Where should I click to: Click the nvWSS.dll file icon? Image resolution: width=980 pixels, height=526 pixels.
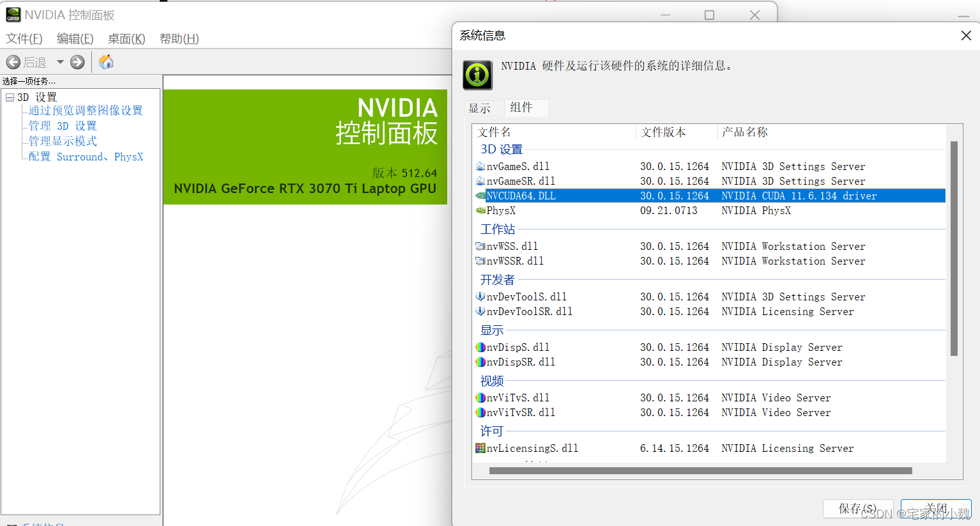pos(480,246)
